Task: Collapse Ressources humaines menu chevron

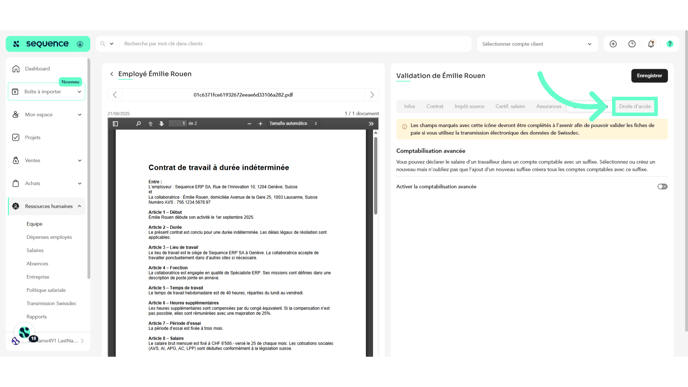Action: [x=79, y=206]
